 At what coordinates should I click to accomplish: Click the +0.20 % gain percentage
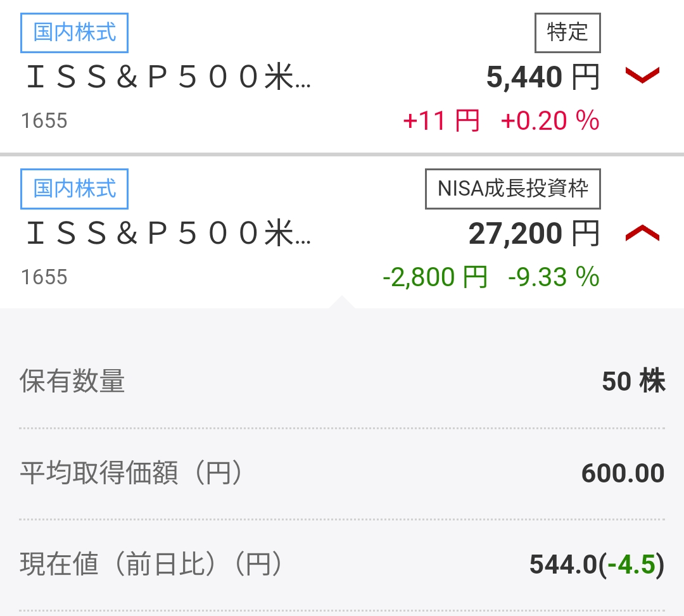[550, 121]
